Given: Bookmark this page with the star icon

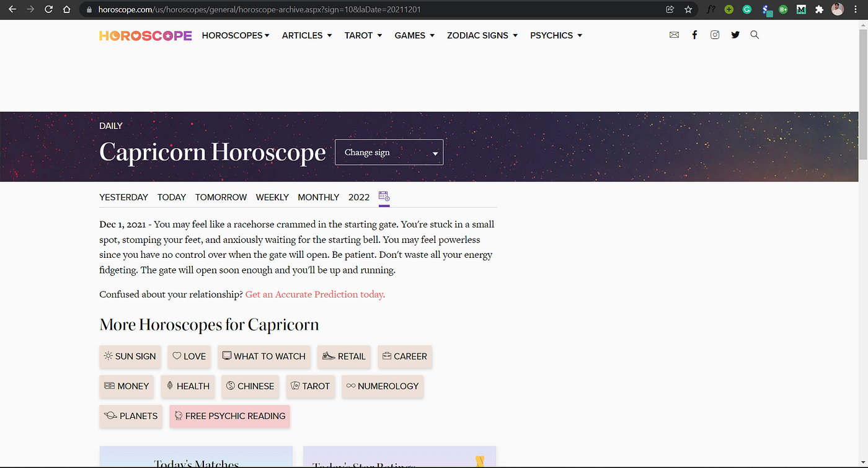Looking at the screenshot, I should tap(688, 9).
